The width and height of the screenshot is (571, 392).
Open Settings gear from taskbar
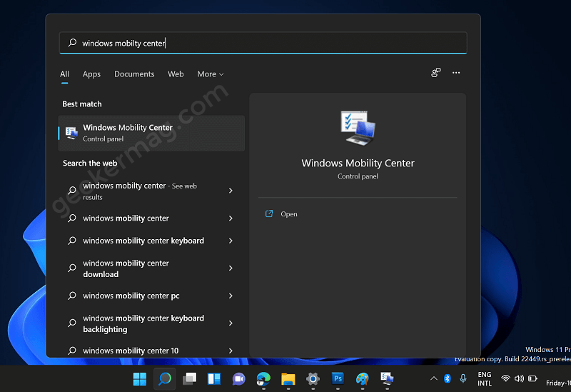tap(313, 379)
